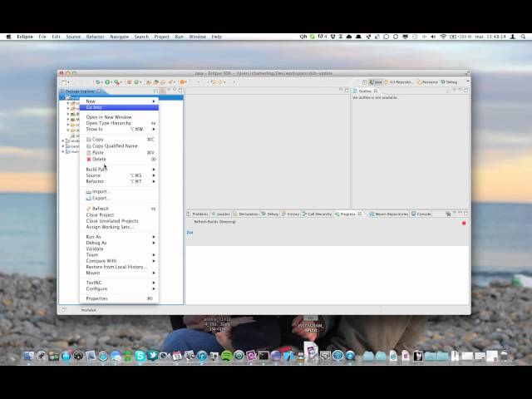Viewport: 532px width, 399px height.
Task: Delete the selected project via context menu
Action: (119, 159)
